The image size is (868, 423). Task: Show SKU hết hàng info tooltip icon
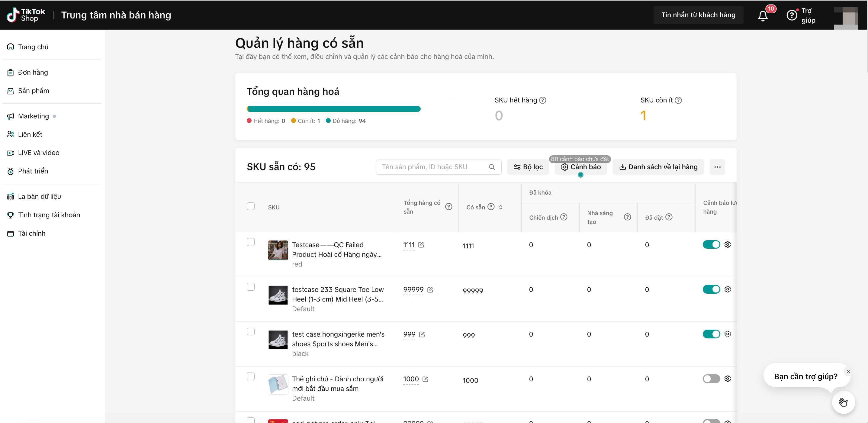542,100
